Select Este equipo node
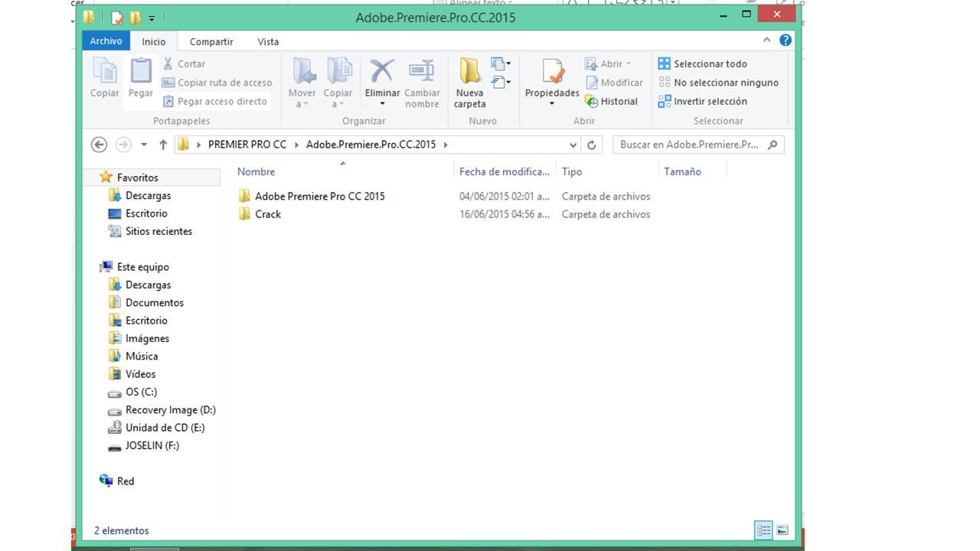This screenshot has width=980, height=551. [x=142, y=267]
